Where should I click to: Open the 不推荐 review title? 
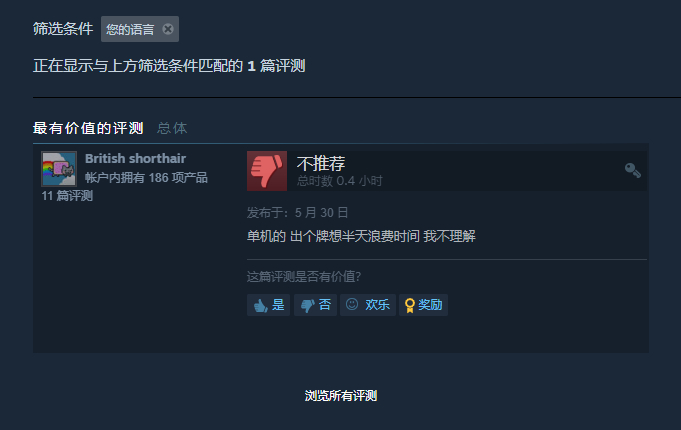click(321, 164)
